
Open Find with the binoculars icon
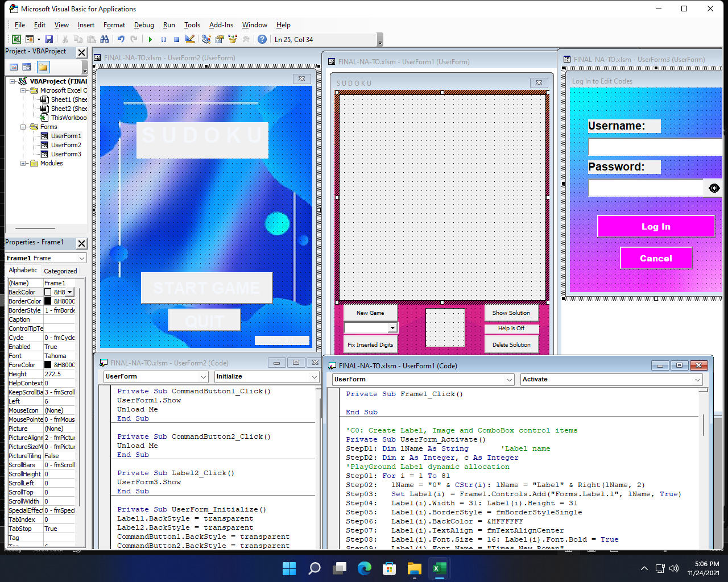pos(104,39)
